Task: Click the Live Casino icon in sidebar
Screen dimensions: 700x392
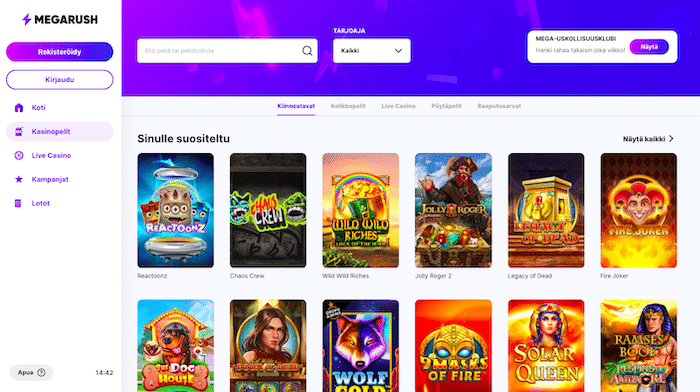Action: click(19, 155)
